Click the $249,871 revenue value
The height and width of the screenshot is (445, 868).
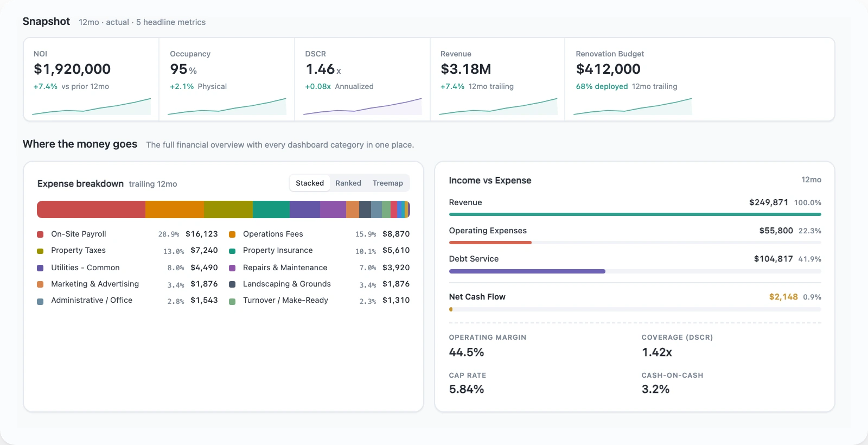[x=769, y=202]
